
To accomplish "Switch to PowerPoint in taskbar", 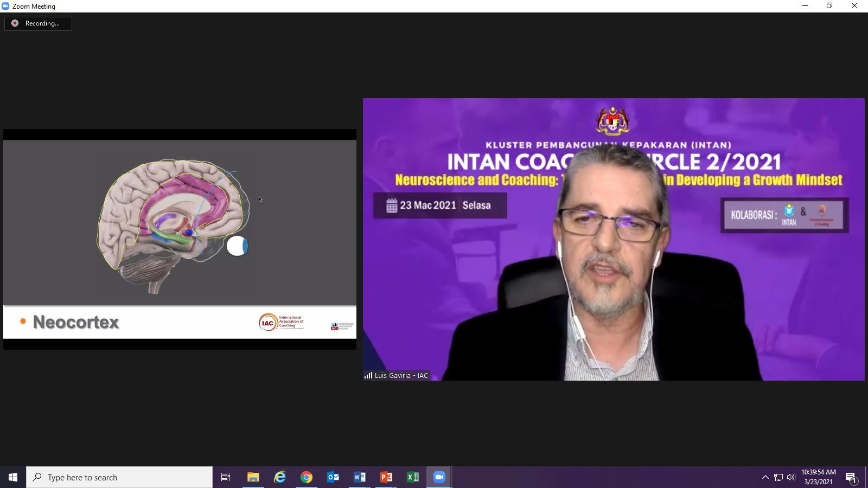I will point(386,477).
